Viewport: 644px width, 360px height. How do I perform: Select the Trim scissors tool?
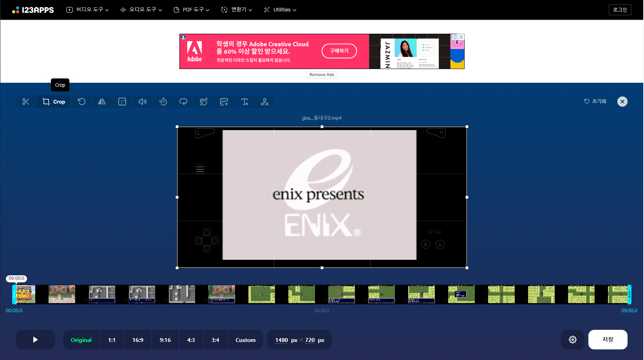tap(26, 102)
